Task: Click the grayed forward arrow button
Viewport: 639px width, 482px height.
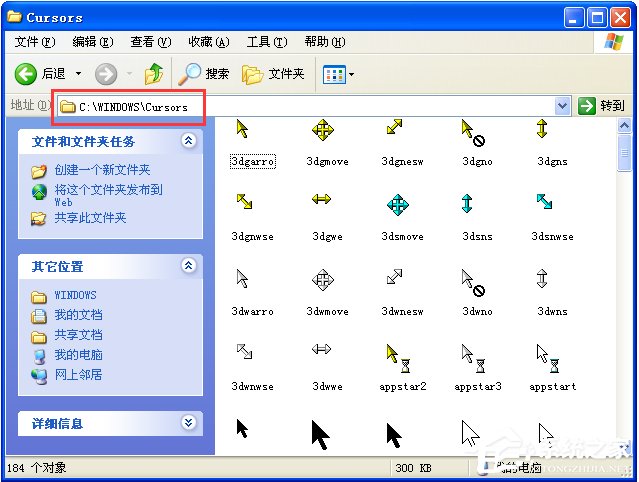Action: click(x=106, y=74)
